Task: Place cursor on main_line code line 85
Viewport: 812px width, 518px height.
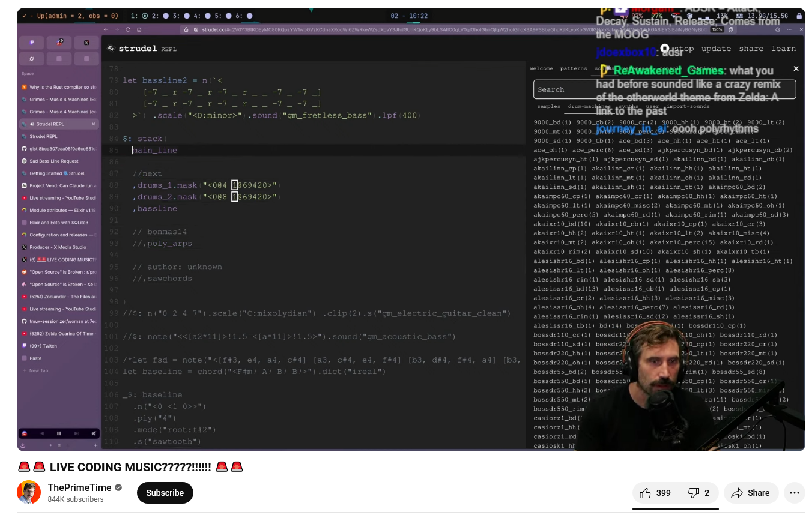Action: coord(155,150)
